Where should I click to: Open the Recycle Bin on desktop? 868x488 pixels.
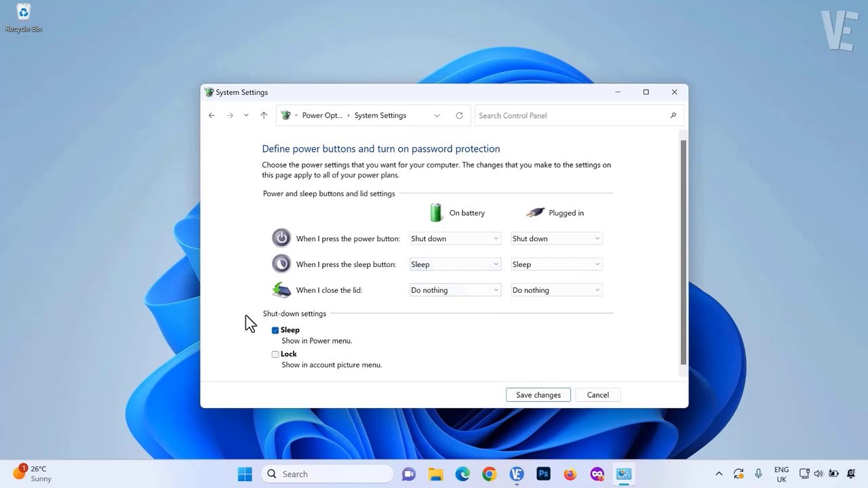pyautogui.click(x=24, y=18)
